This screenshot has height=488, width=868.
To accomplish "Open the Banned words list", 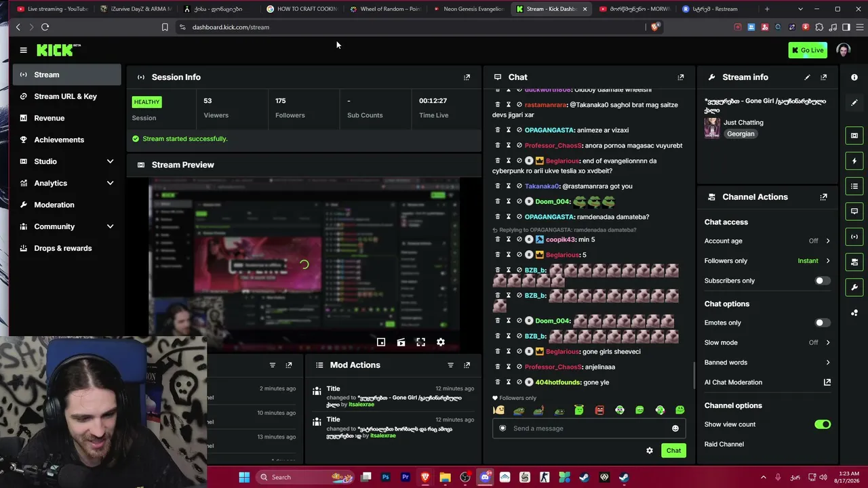I will (767, 363).
